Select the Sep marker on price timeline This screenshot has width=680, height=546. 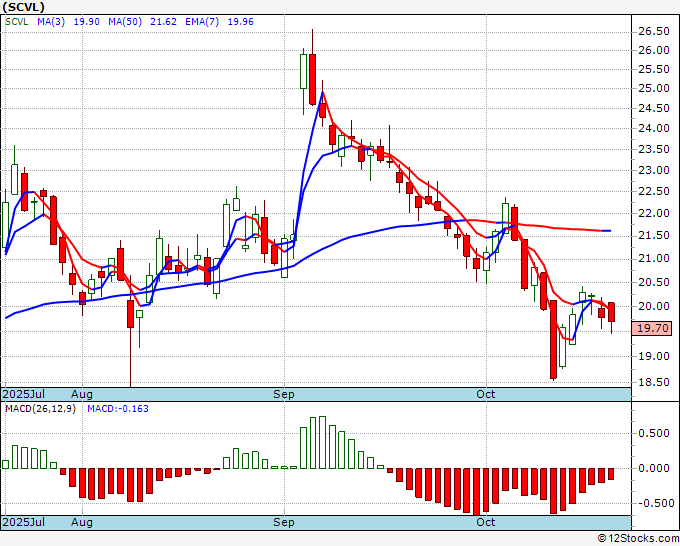click(x=284, y=395)
